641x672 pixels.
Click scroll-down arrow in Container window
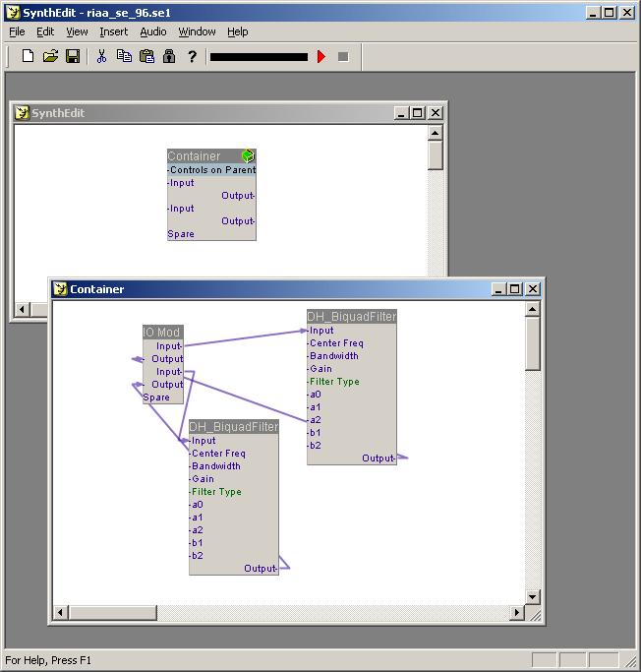pyautogui.click(x=532, y=596)
